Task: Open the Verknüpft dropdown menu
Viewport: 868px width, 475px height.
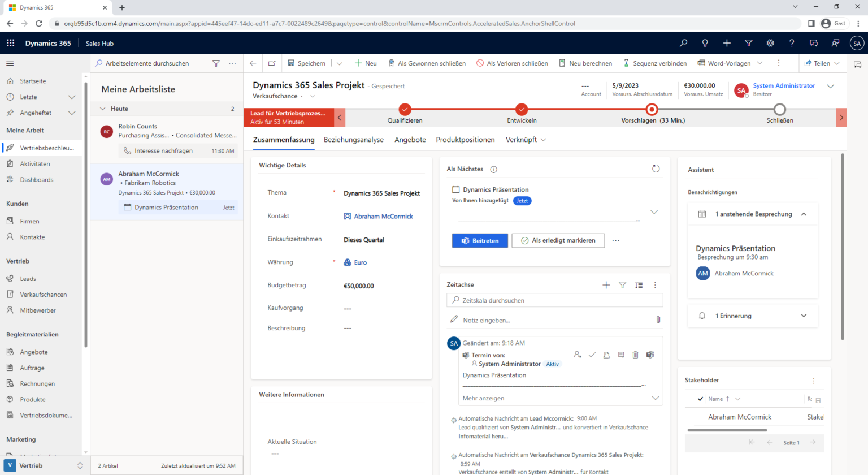Action: click(x=526, y=140)
